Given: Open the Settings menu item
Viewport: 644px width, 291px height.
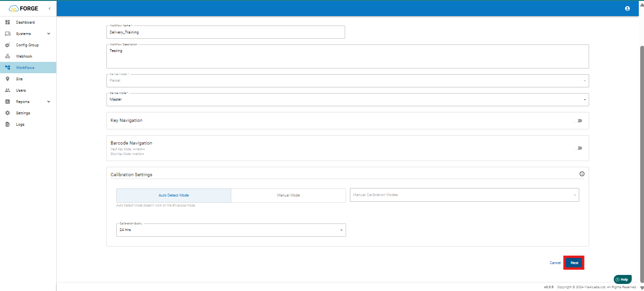Looking at the screenshot, I should [28, 113].
